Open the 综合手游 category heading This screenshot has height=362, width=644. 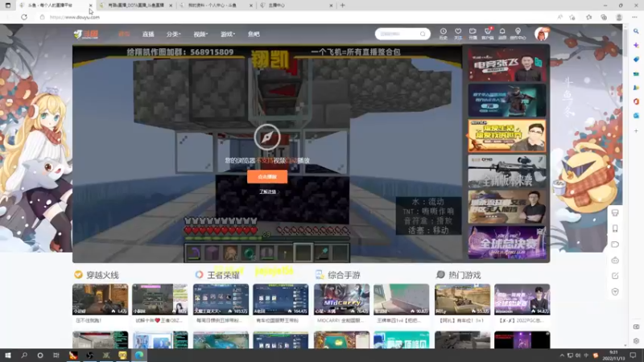(x=344, y=275)
